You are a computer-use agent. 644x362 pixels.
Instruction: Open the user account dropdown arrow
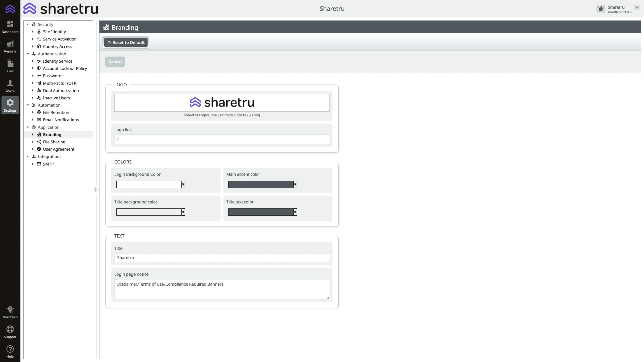[x=637, y=8]
